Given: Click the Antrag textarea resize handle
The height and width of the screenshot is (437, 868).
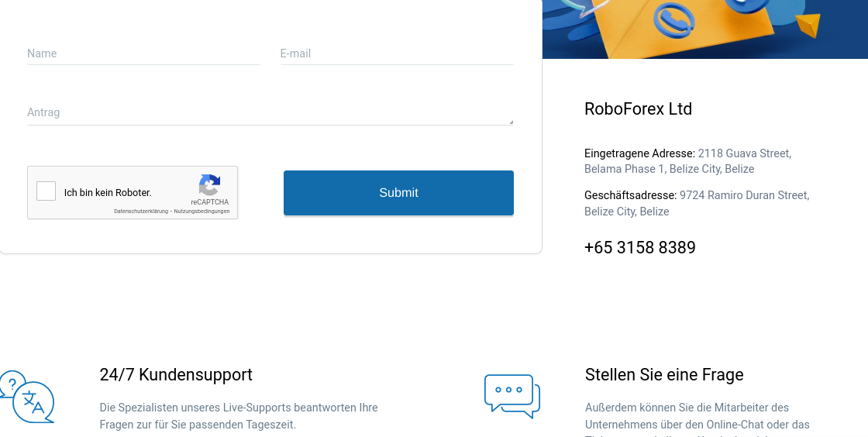Looking at the screenshot, I should (x=511, y=122).
